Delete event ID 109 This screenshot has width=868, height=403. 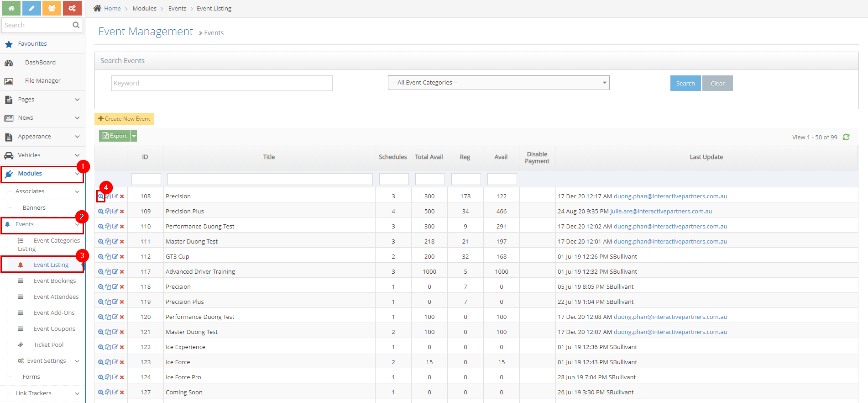click(x=122, y=212)
